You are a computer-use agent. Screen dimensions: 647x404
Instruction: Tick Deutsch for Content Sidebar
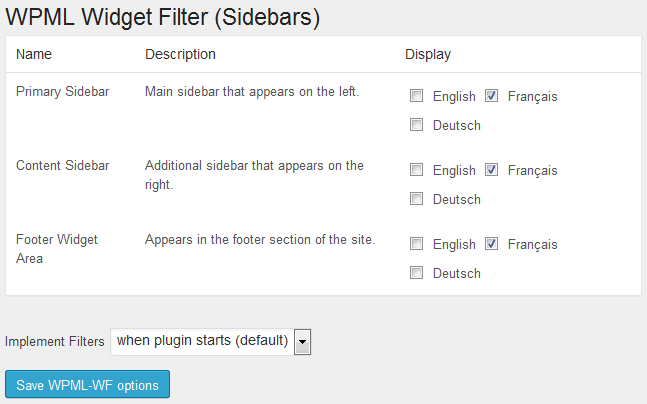416,198
